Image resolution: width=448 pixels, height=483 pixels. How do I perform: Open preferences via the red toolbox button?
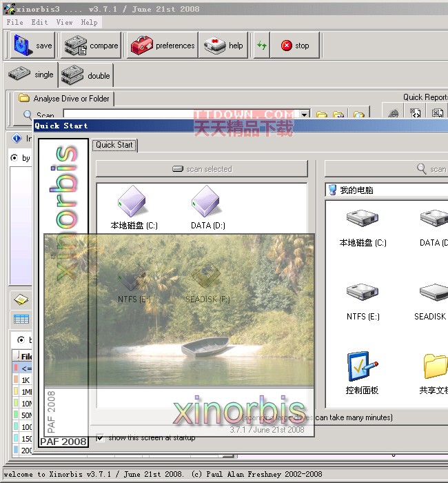point(163,46)
